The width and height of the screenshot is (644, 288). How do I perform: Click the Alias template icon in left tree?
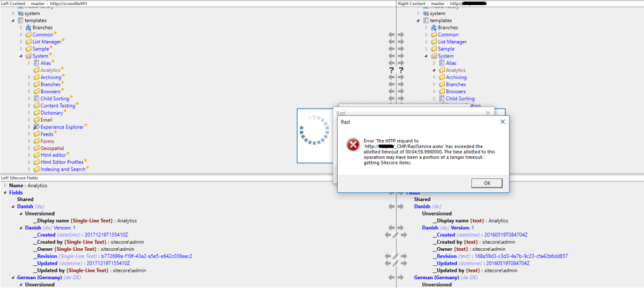(x=37, y=63)
